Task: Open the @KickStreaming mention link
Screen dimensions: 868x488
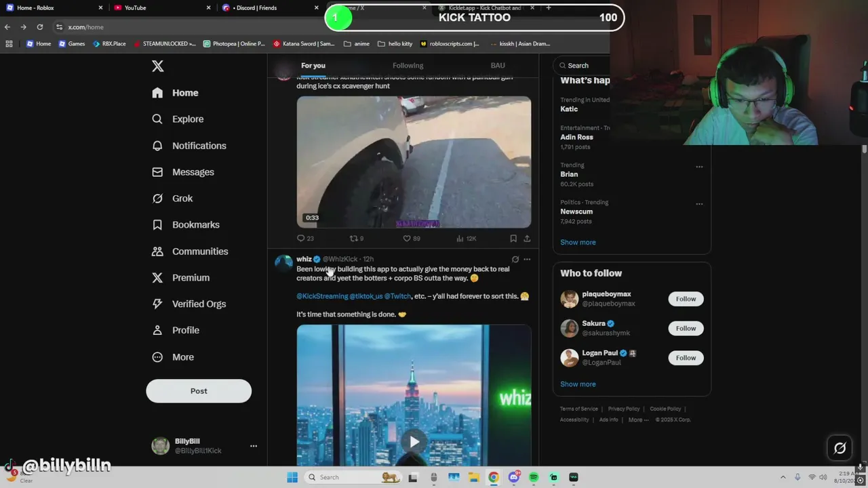Action: pos(322,296)
